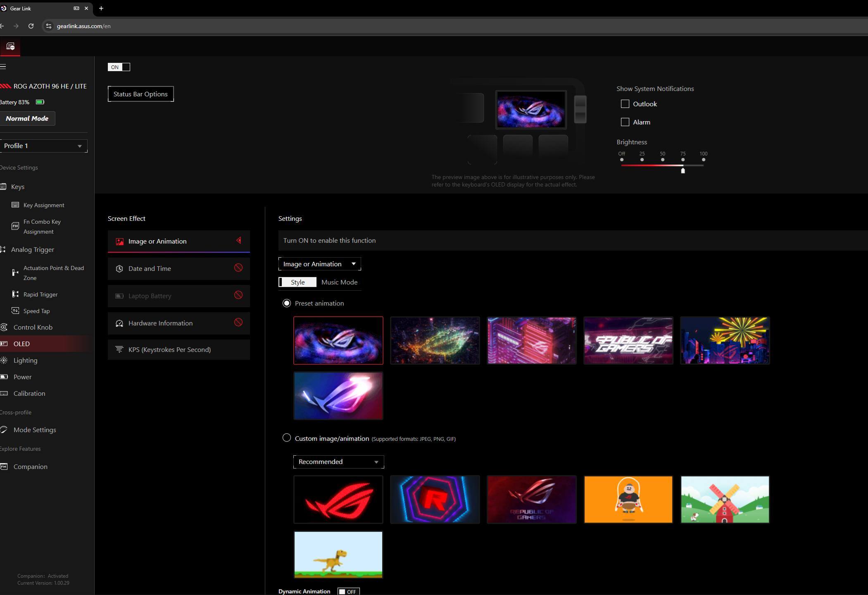Open the Control Knob settings

33,327
